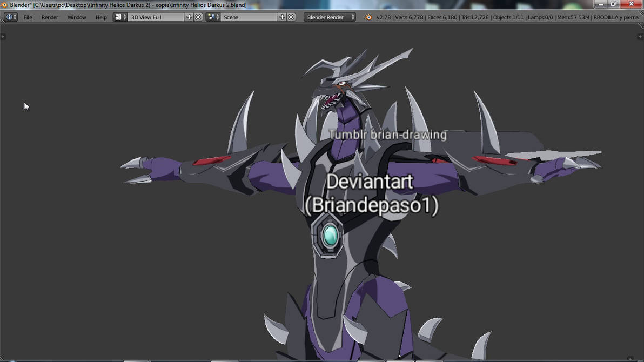The image size is (644, 362).
Task: Delete the 3D View Full layout via X button
Action: [x=198, y=17]
